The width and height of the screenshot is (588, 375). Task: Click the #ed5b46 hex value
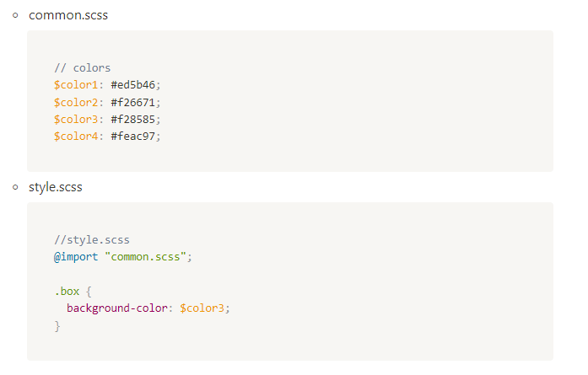coord(132,85)
